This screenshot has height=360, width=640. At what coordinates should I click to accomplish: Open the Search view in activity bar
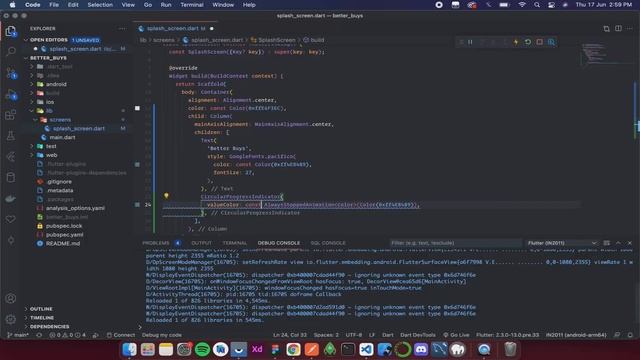point(11,51)
